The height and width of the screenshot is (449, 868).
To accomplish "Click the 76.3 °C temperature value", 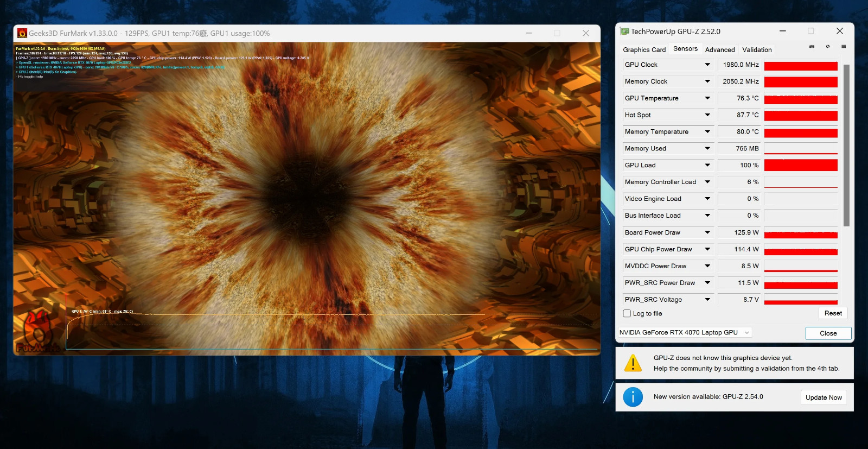I will (x=740, y=98).
